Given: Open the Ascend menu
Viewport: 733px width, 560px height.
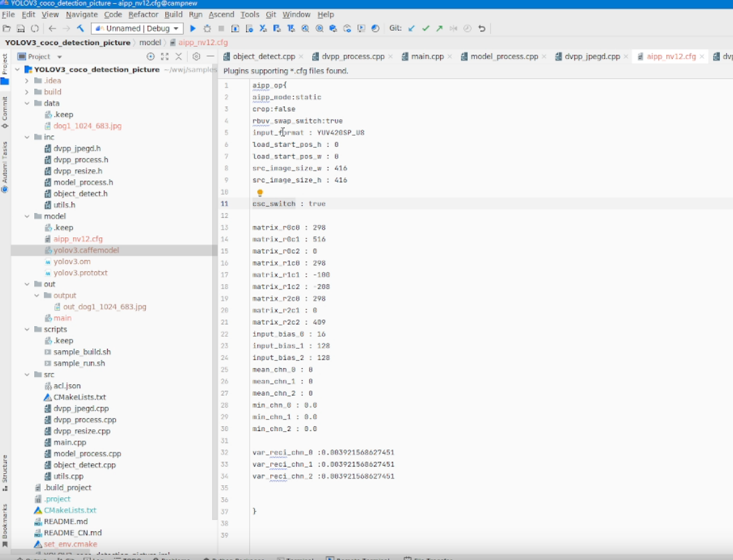Looking at the screenshot, I should 221,15.
